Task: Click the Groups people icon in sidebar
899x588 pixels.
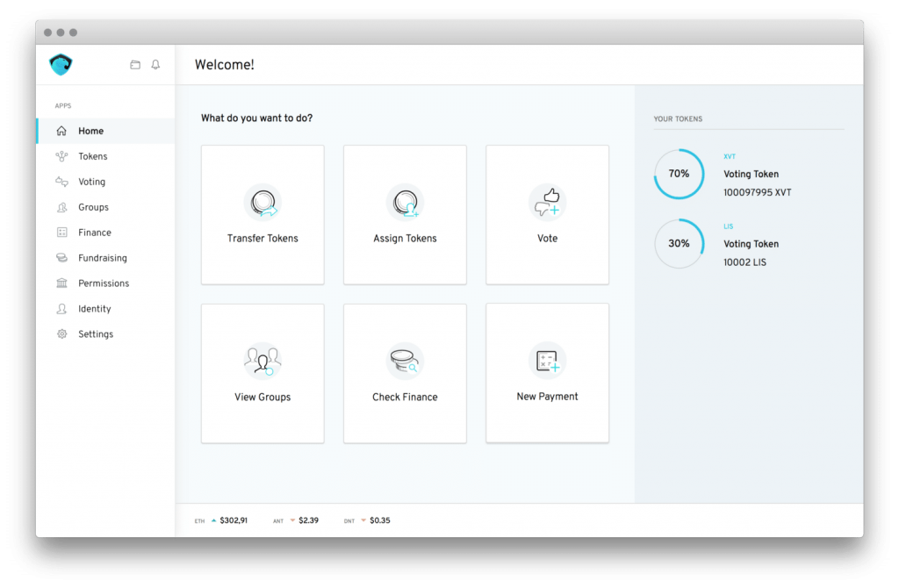Action: pyautogui.click(x=61, y=207)
